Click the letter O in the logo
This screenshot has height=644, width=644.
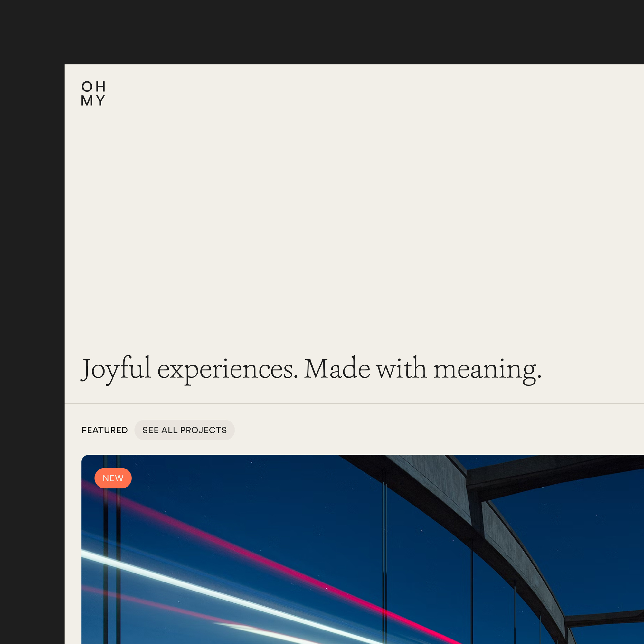tap(87, 87)
